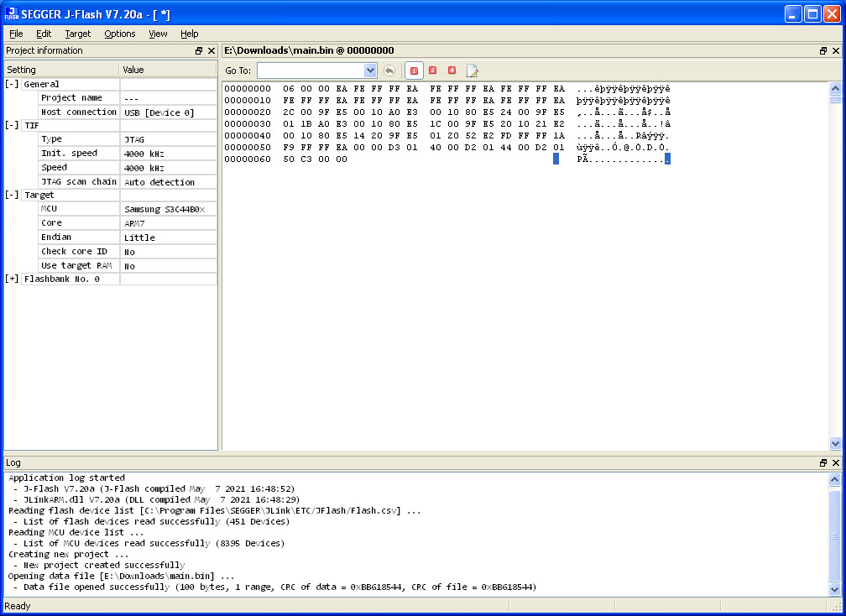846x616 pixels.
Task: Click the 'USB [Device 0]' value
Action: pos(159,112)
